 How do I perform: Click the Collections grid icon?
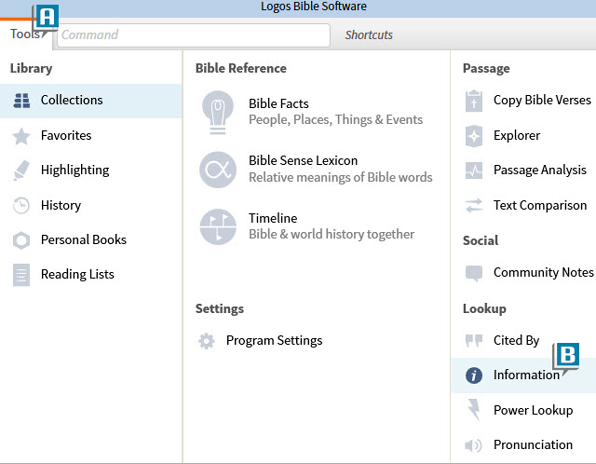click(x=22, y=101)
